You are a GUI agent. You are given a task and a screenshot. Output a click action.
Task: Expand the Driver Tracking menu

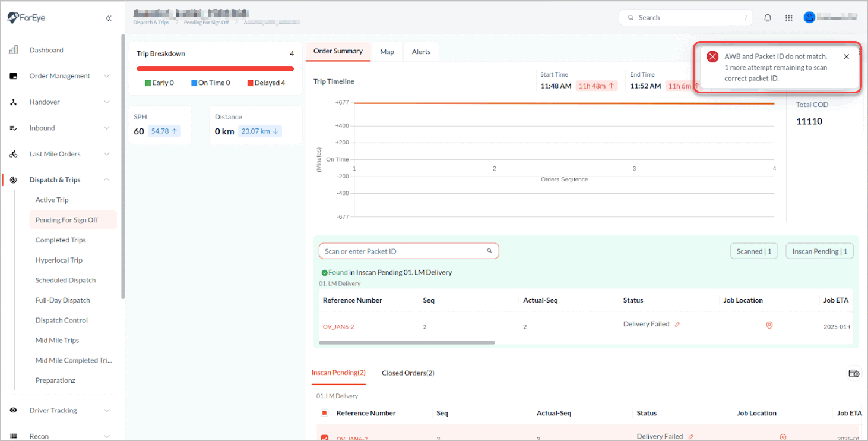click(107, 411)
